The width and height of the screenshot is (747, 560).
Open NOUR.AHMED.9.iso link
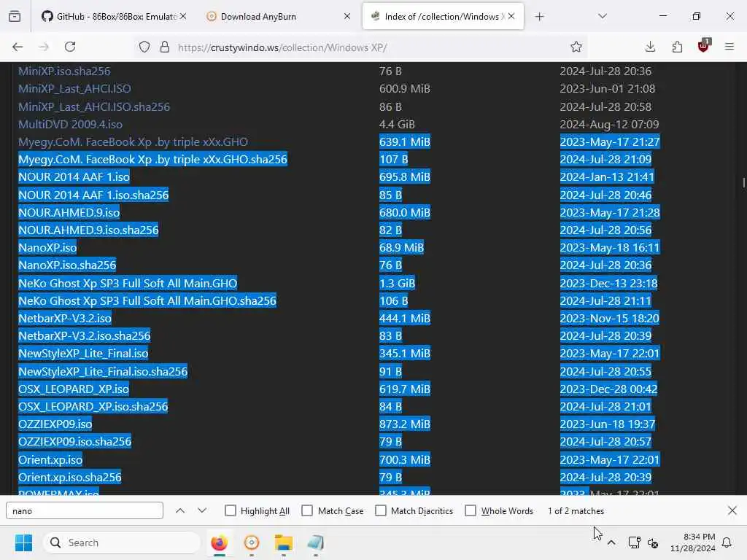coord(69,212)
